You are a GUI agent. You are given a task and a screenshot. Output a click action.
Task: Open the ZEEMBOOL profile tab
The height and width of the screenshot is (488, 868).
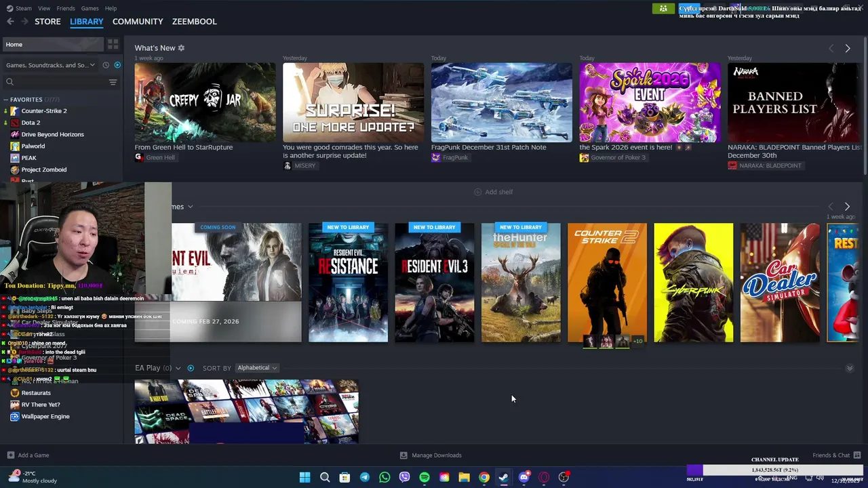click(x=195, y=22)
